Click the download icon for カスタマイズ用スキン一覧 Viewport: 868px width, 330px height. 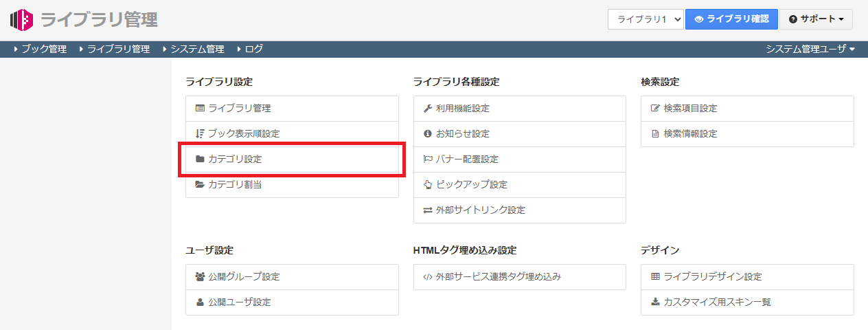click(655, 302)
